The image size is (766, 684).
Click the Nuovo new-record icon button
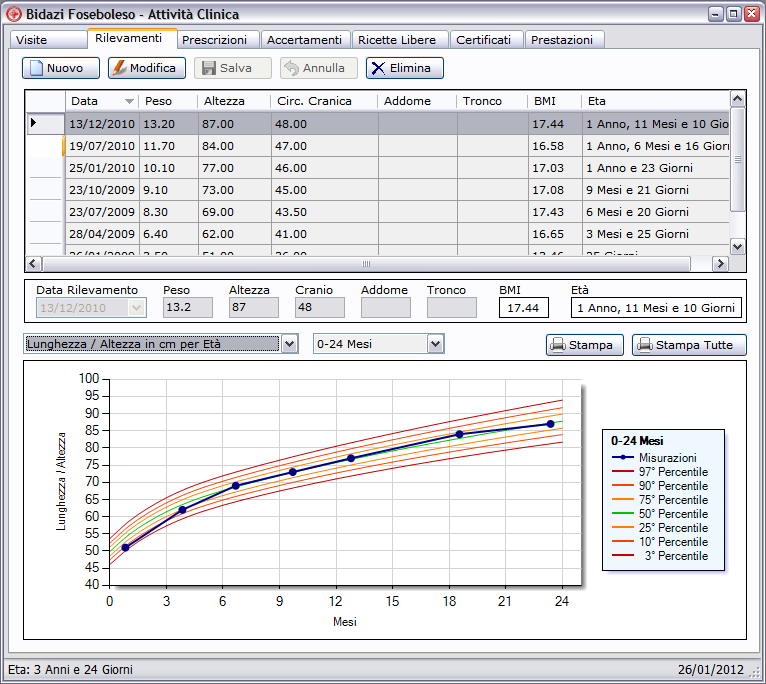click(x=61, y=68)
